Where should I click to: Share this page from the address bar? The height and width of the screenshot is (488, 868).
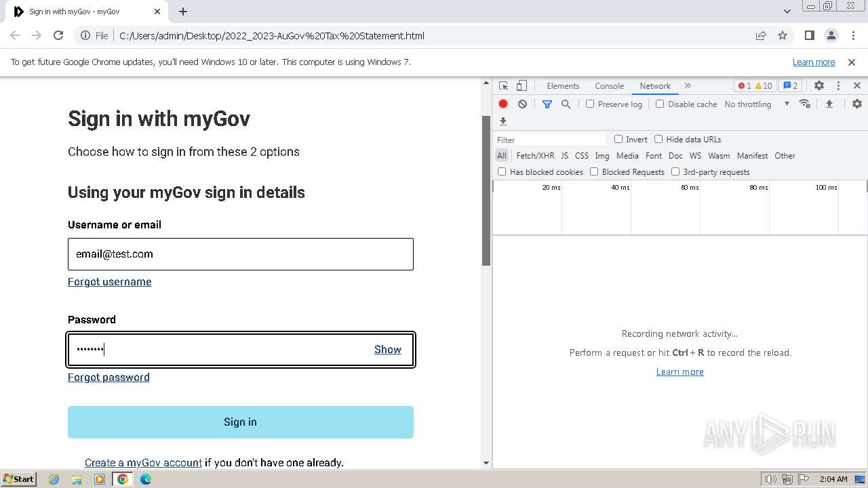tap(761, 36)
